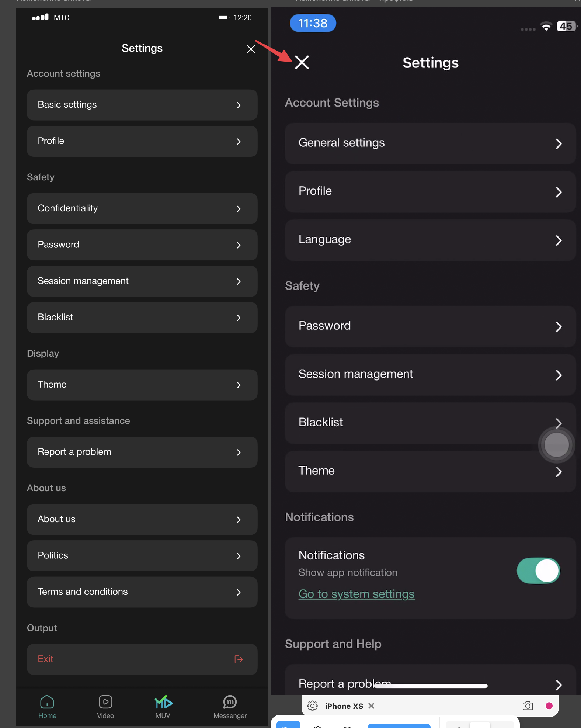Screen dimensions: 581x728
Task: Tap the floating assistive touch button
Action: coord(556,445)
